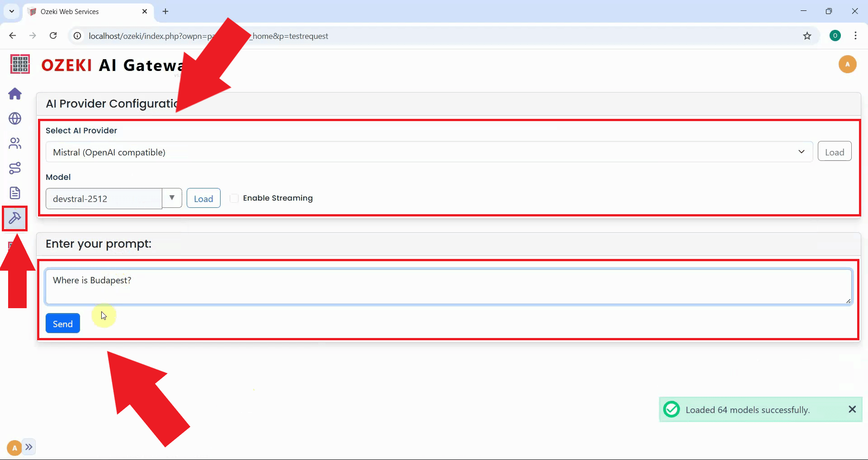Viewport: 868px width, 460px height.
Task: Open the Home icon in sidebar
Action: (15, 94)
